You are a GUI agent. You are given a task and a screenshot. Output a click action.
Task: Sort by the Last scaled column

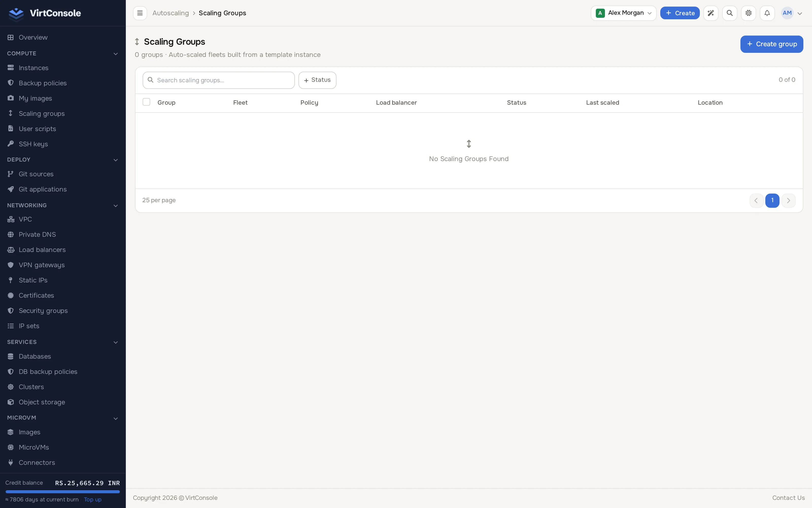[x=602, y=102]
